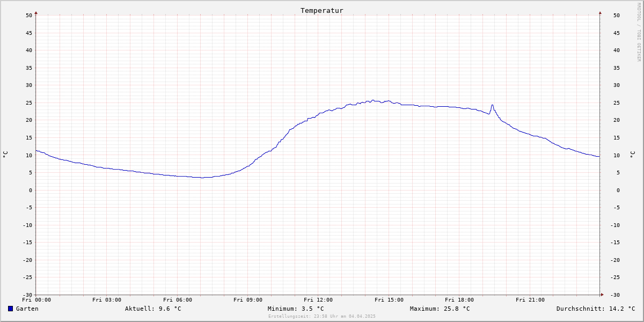Image resolution: width=644 pixels, height=322 pixels.
Task: Click the "Erstellungszeit: 23:58 Uhr" timestamp line
Action: click(x=322, y=316)
